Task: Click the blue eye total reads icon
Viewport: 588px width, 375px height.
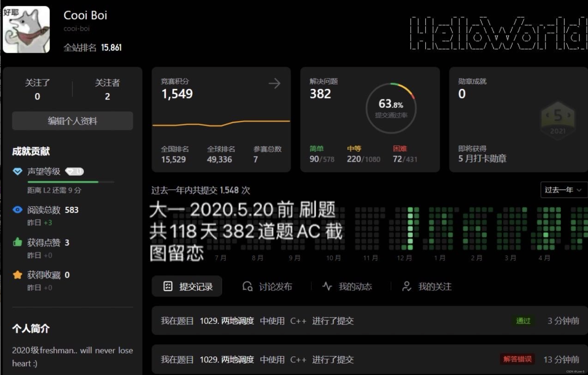Action: 17,210
